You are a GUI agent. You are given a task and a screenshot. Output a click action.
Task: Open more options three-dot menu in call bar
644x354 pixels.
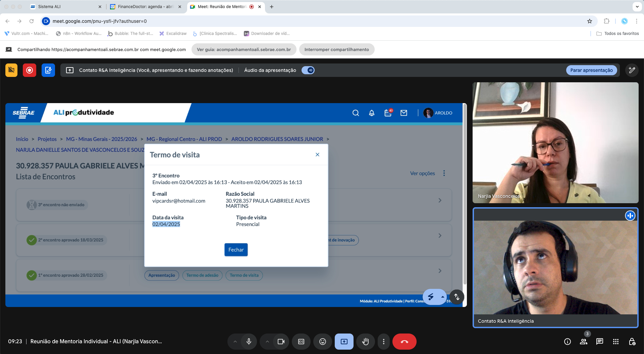[384, 342]
